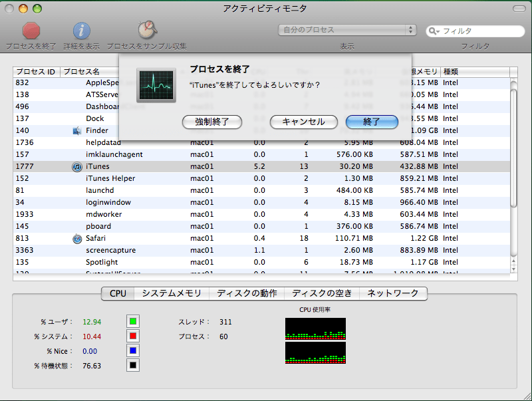Click the scrollbar down arrow

(x=513, y=269)
